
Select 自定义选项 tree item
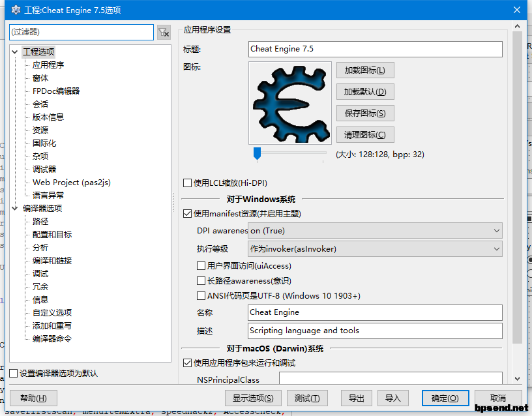point(52,312)
